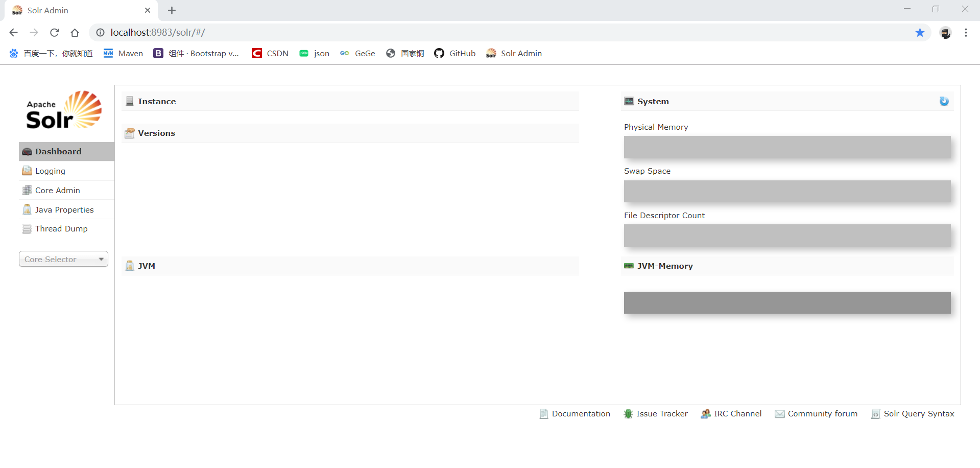
Task: Click the Logging icon in sidebar
Action: (x=27, y=171)
